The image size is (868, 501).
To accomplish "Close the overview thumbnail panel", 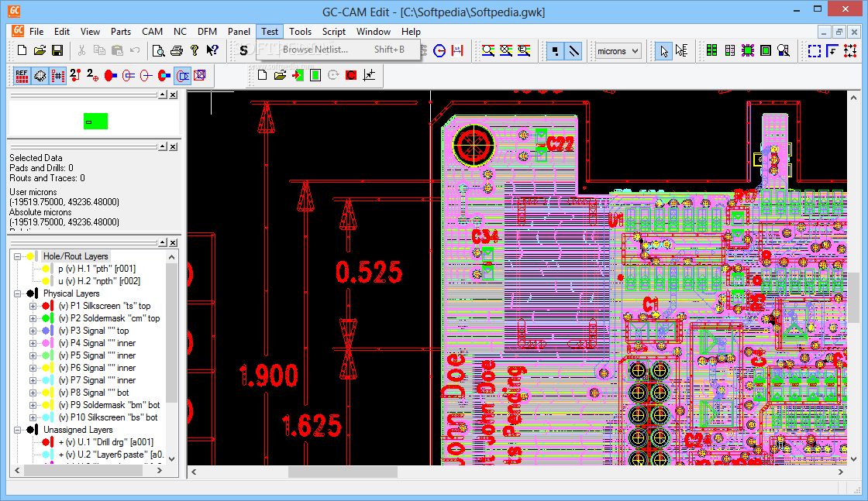I will point(174,95).
